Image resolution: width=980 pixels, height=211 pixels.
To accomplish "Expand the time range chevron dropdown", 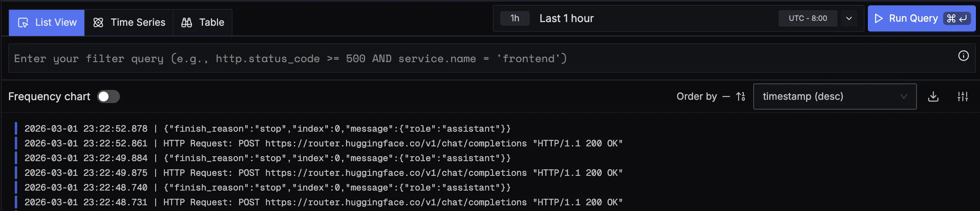I will [x=849, y=18].
